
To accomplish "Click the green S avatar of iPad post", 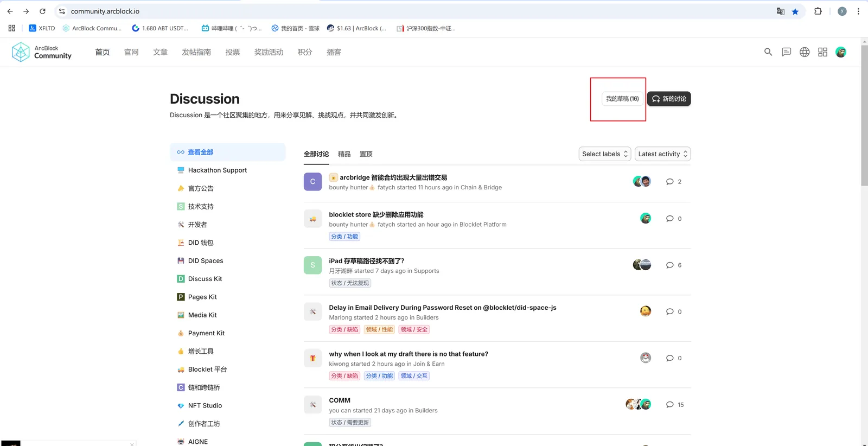I will (x=312, y=265).
